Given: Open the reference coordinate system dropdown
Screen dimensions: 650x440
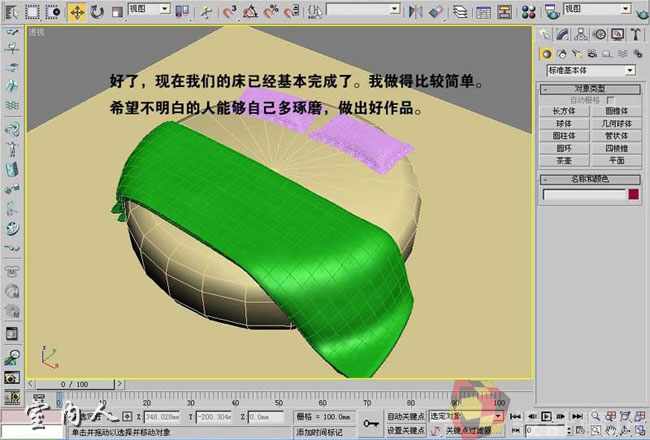Looking at the screenshot, I should point(149,9).
